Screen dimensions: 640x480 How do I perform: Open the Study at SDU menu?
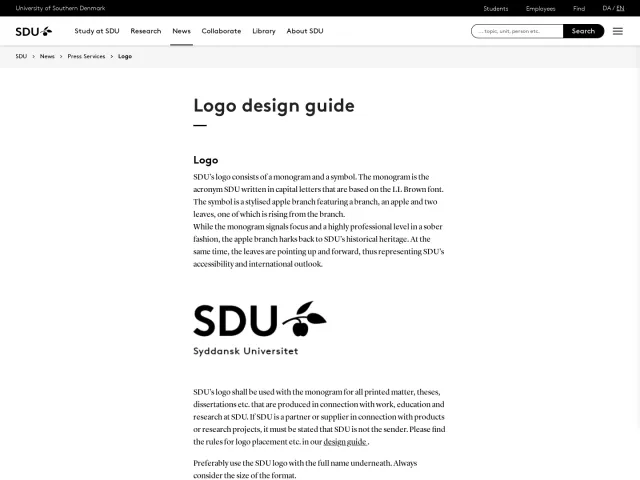pos(97,31)
